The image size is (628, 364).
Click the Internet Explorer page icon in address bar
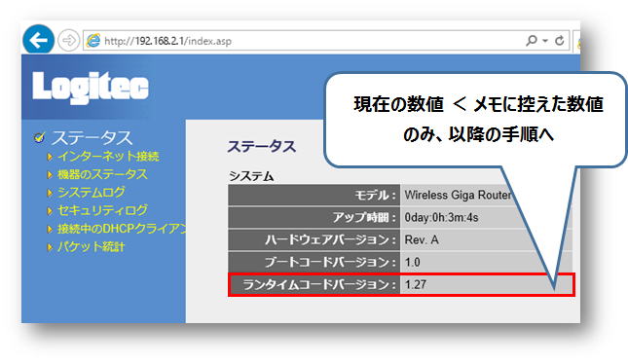tap(93, 41)
